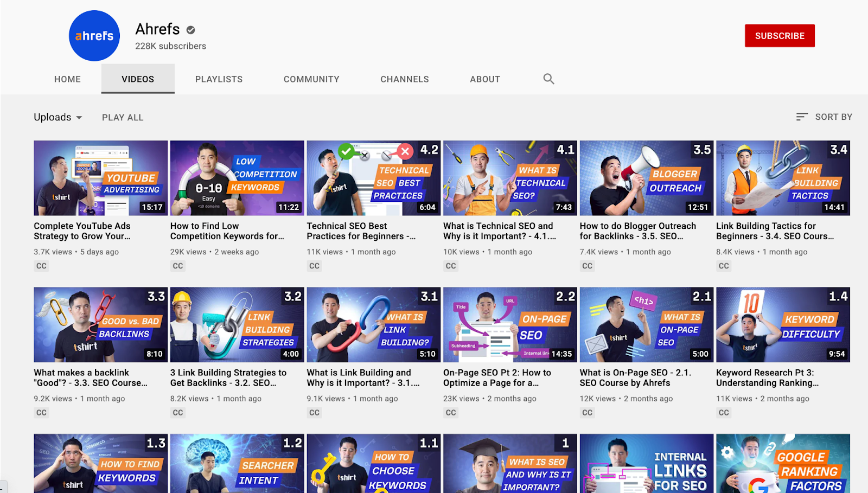Click the CC badge under Link Building Tactics video

tap(724, 266)
